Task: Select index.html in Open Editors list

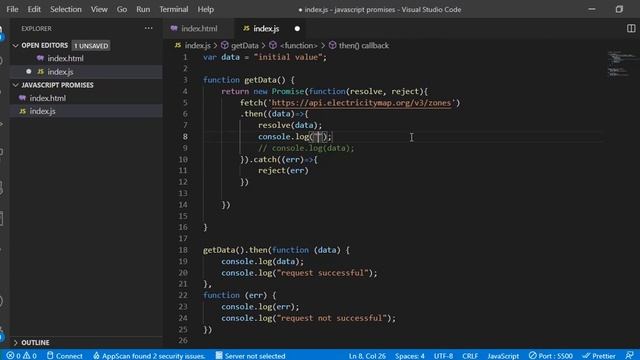Action: coord(65,58)
